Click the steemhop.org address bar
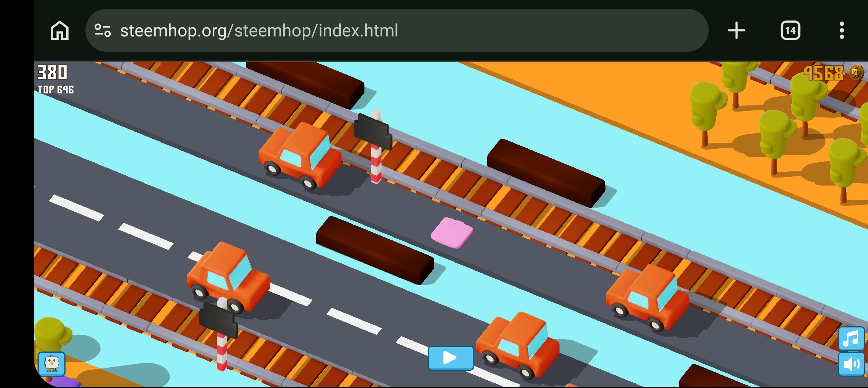The image size is (868, 388). click(x=397, y=31)
